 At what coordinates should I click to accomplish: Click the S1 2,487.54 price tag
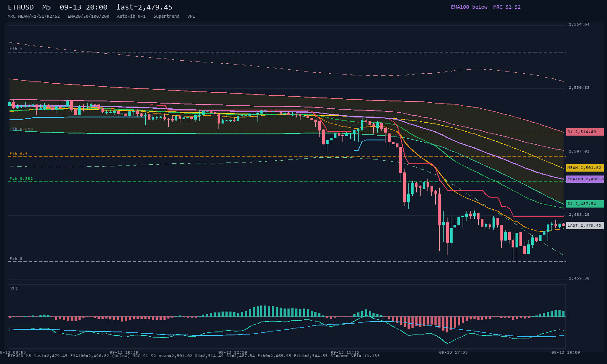pos(585,204)
